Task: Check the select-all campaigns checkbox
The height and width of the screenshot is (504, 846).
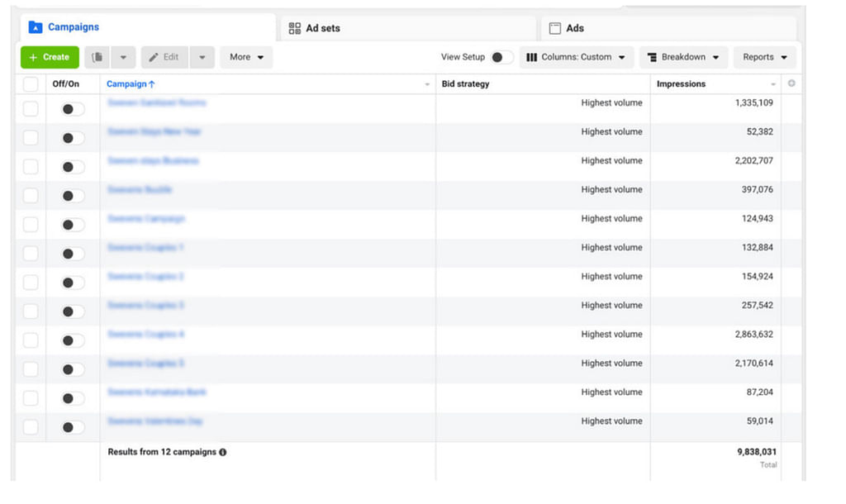Action: 31,84
